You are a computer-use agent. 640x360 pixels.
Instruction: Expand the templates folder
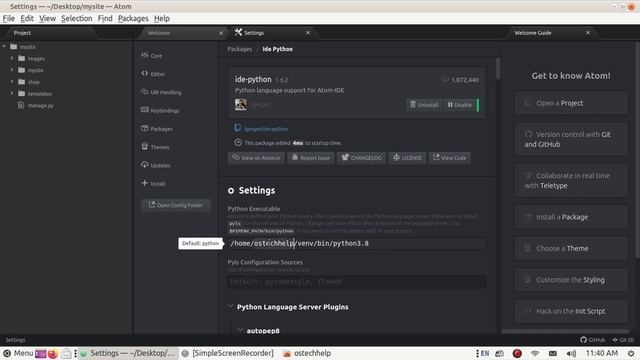12,93
